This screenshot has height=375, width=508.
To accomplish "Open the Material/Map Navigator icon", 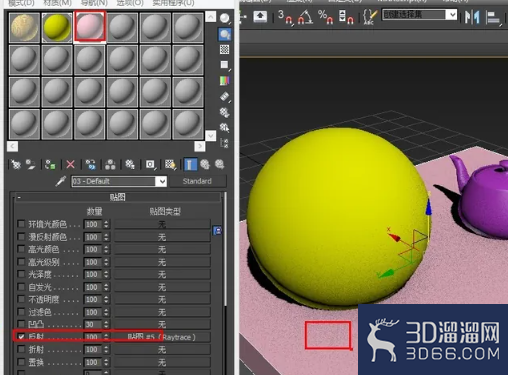I will (x=225, y=143).
